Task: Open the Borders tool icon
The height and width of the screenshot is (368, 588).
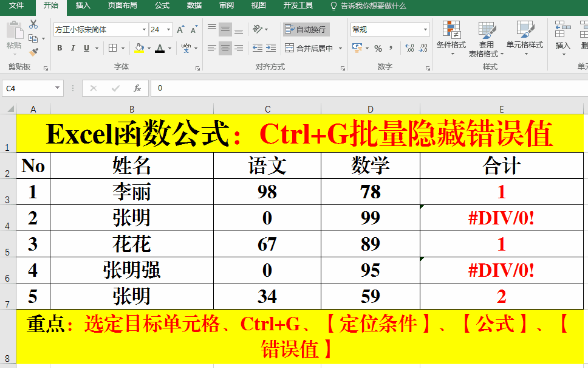Action: tap(112, 48)
